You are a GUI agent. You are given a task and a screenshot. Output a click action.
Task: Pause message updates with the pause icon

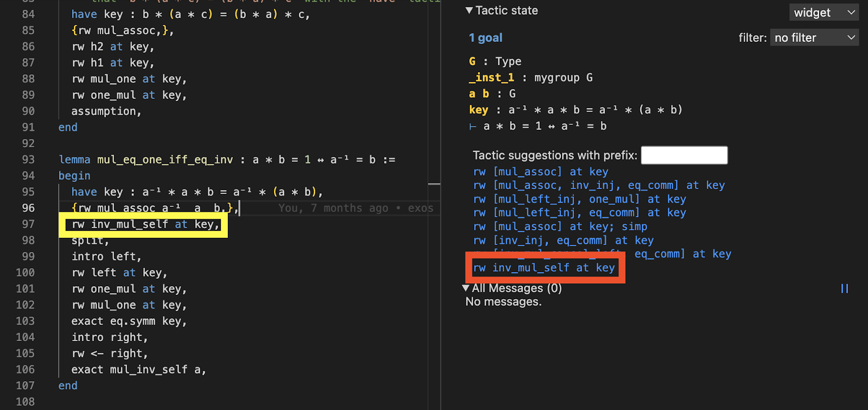click(x=844, y=288)
